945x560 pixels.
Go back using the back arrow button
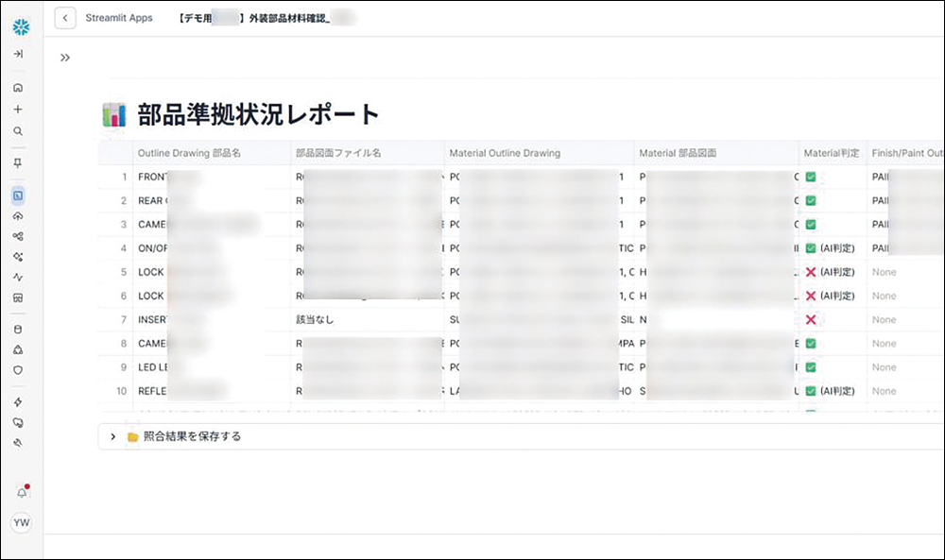coord(65,18)
